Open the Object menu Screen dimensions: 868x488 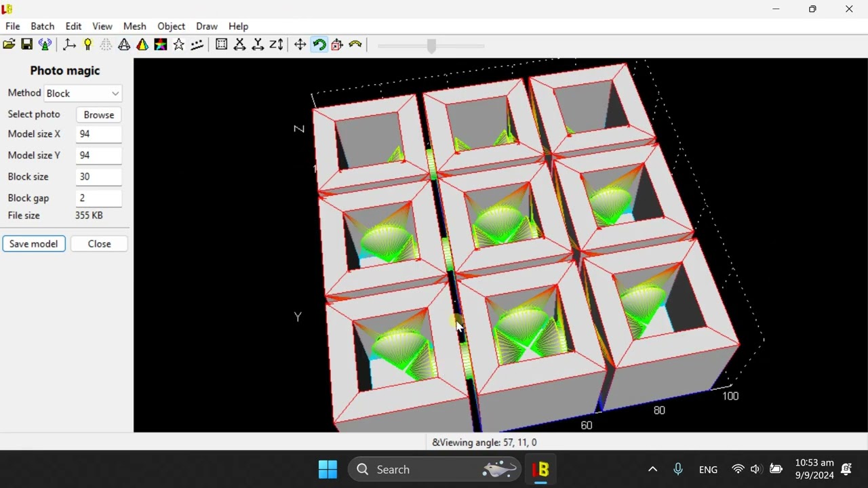[171, 26]
